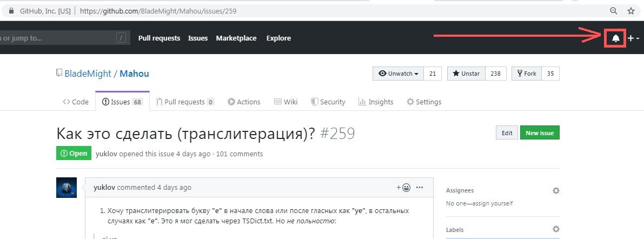The width and height of the screenshot is (644, 239).
Task: Click the green Open status badge
Action: tap(74, 154)
